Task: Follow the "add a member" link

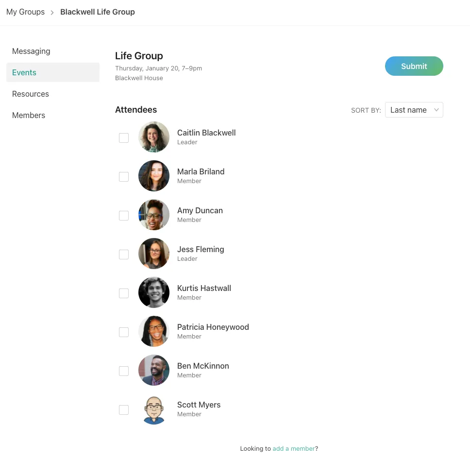Action: pyautogui.click(x=294, y=449)
